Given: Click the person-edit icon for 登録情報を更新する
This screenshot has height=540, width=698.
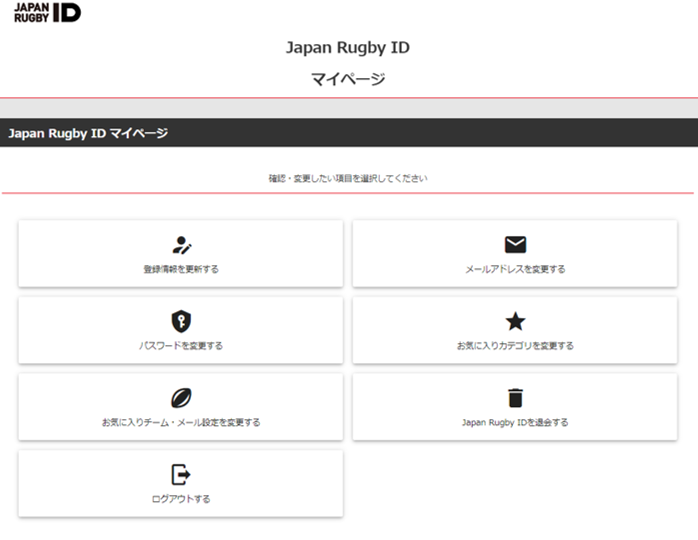Looking at the screenshot, I should pyautogui.click(x=182, y=245).
